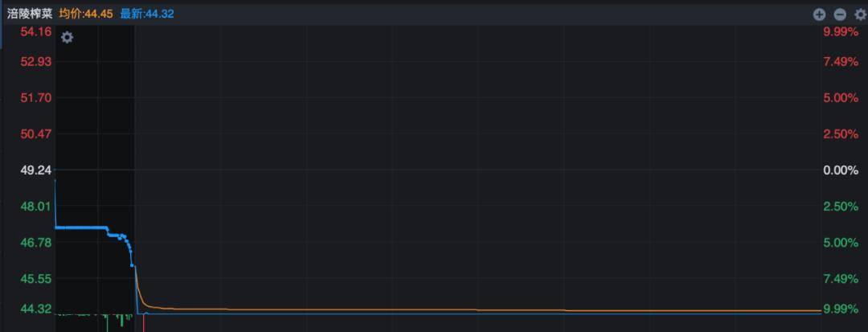Open chart settings gear at top right
Screen dimensions: 868x332
[x=861, y=14]
